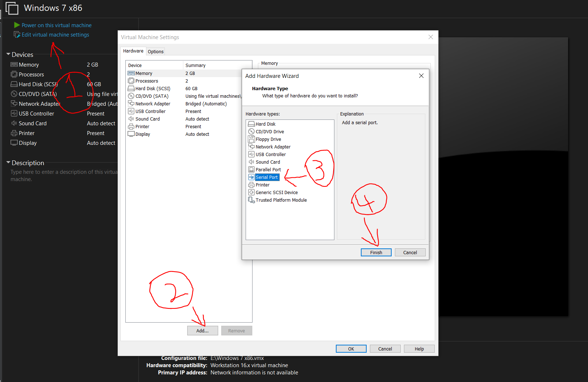Image resolution: width=588 pixels, height=382 pixels.
Task: Open Help in Virtual Machine Settings
Action: click(419, 349)
